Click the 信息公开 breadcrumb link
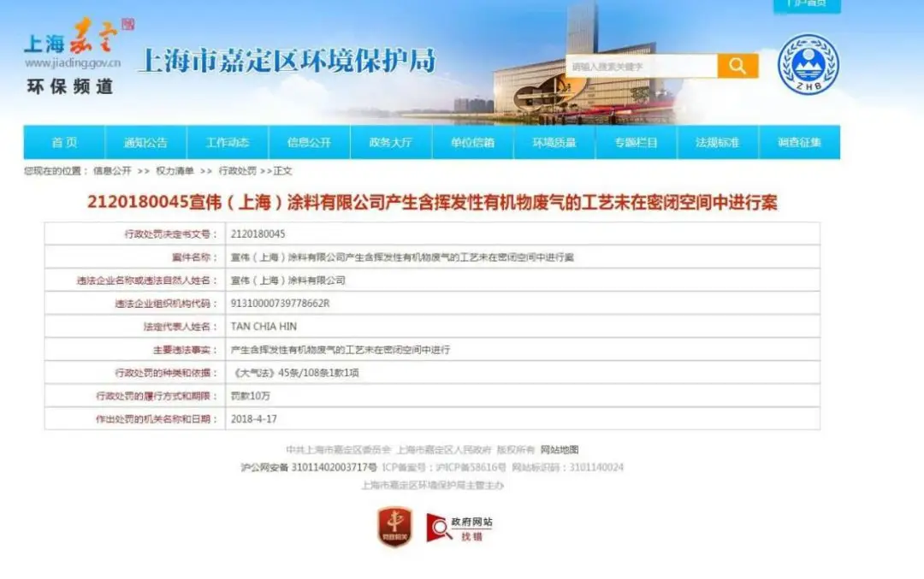 (x=112, y=171)
